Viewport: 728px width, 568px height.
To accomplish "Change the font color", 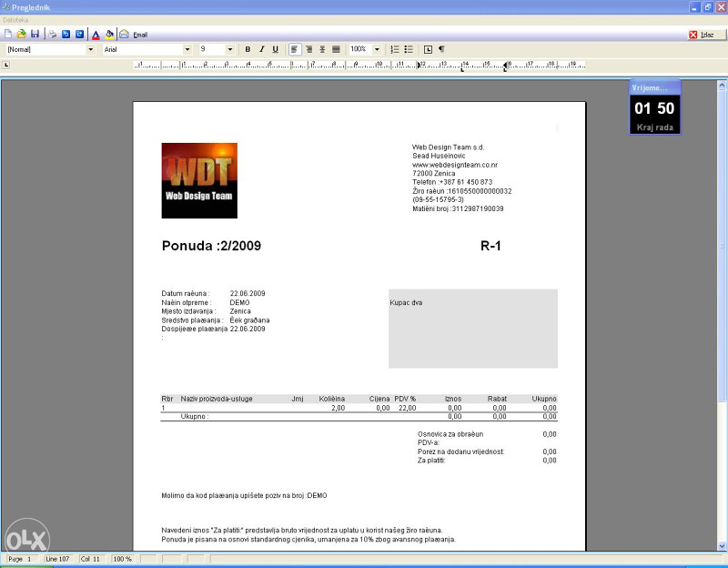I will (x=96, y=35).
